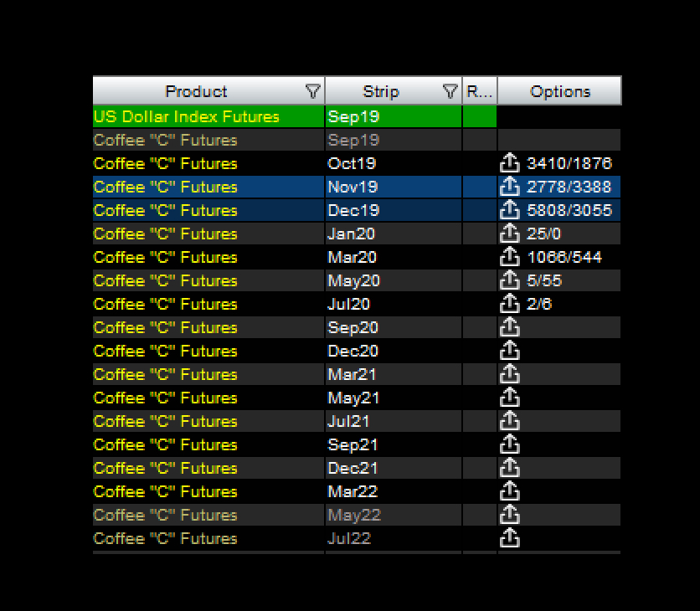Select the greyed Coffee Sep19 strip cell
Image resolution: width=700 pixels, height=611 pixels.
(394, 140)
